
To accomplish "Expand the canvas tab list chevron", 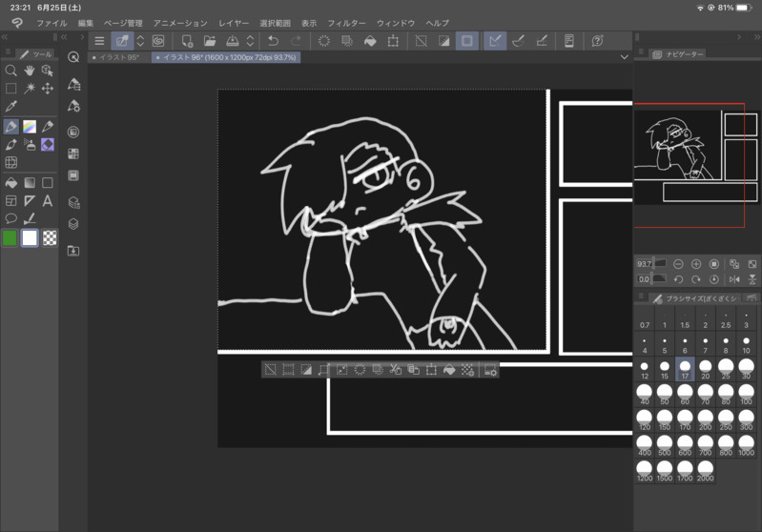I will [x=625, y=57].
